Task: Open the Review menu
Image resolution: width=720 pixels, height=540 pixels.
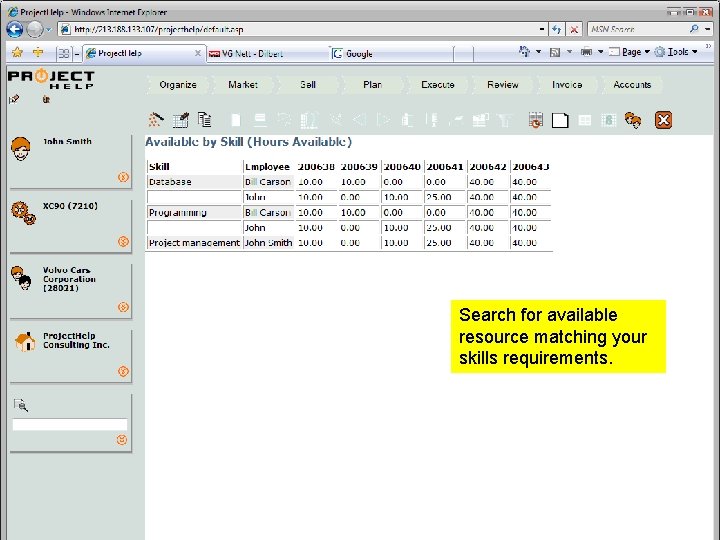Action: point(503,84)
